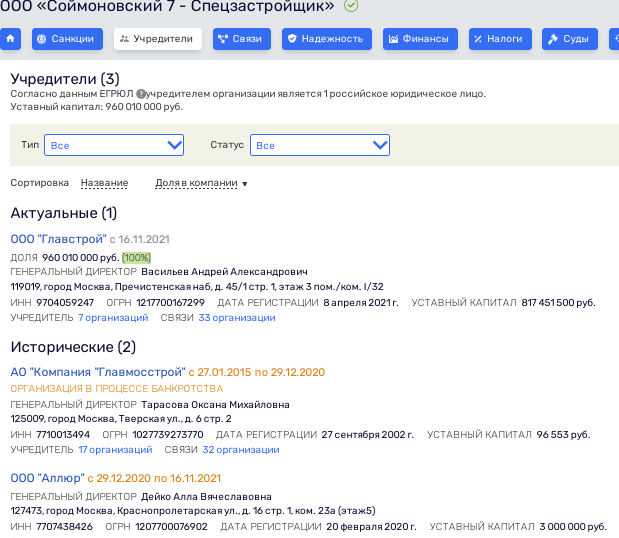
Task: Click ОГРН value 1027739273770
Action: point(168,435)
